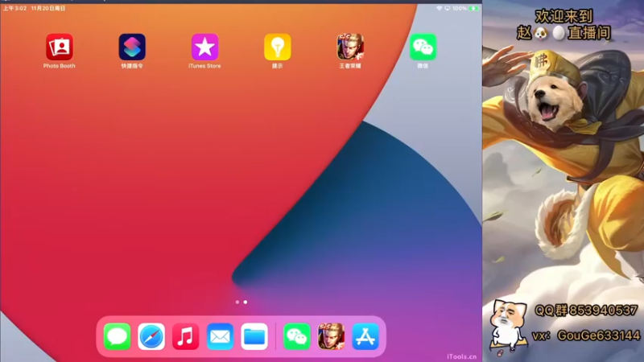Click the Photo Booth label text
This screenshot has width=644, height=362.
click(x=59, y=66)
